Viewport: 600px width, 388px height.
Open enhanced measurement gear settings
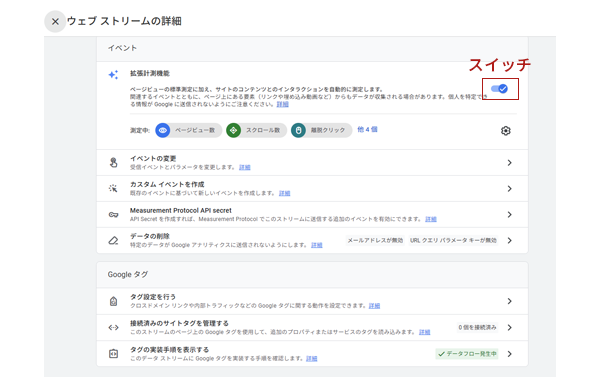505,131
